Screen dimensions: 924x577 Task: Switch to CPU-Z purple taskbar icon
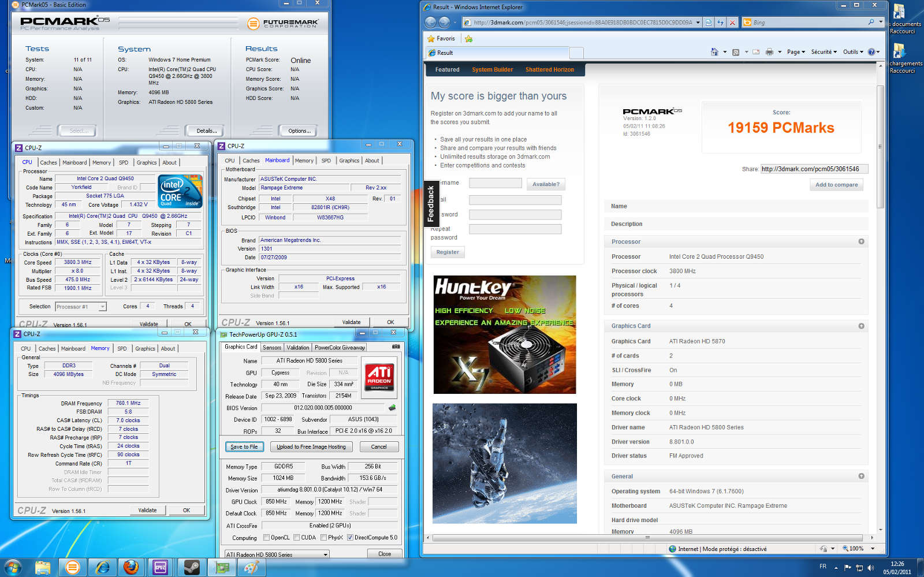(x=161, y=567)
